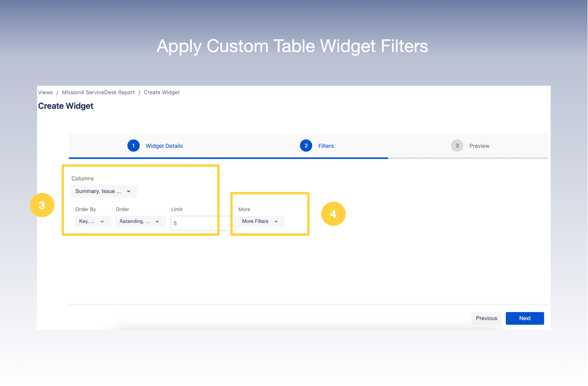Screen dimensions: 588x386
Task: Click the Limit input field showing 5
Action: click(x=202, y=223)
